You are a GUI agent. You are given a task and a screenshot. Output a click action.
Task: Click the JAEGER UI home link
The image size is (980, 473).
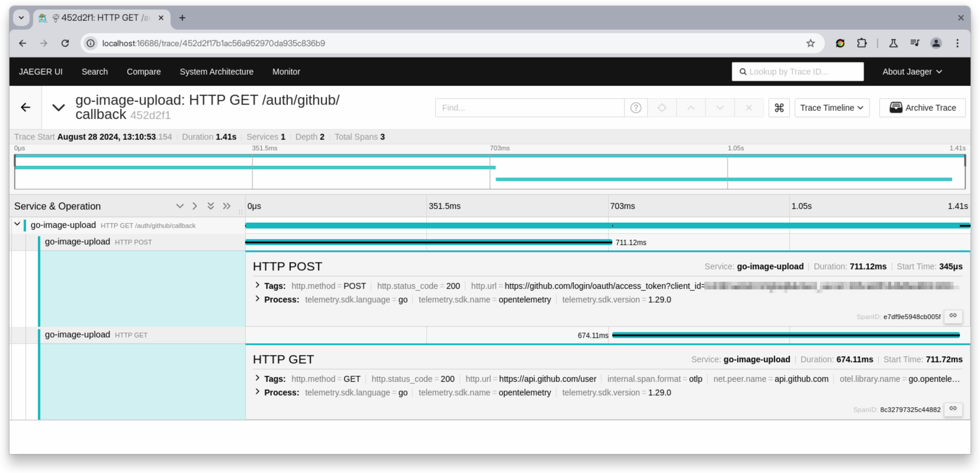(41, 71)
